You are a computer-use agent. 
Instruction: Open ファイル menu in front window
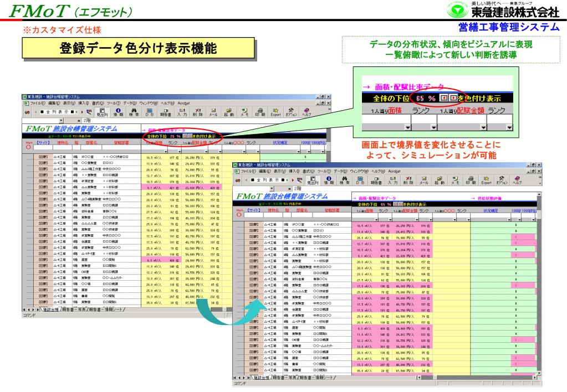[x=248, y=171]
